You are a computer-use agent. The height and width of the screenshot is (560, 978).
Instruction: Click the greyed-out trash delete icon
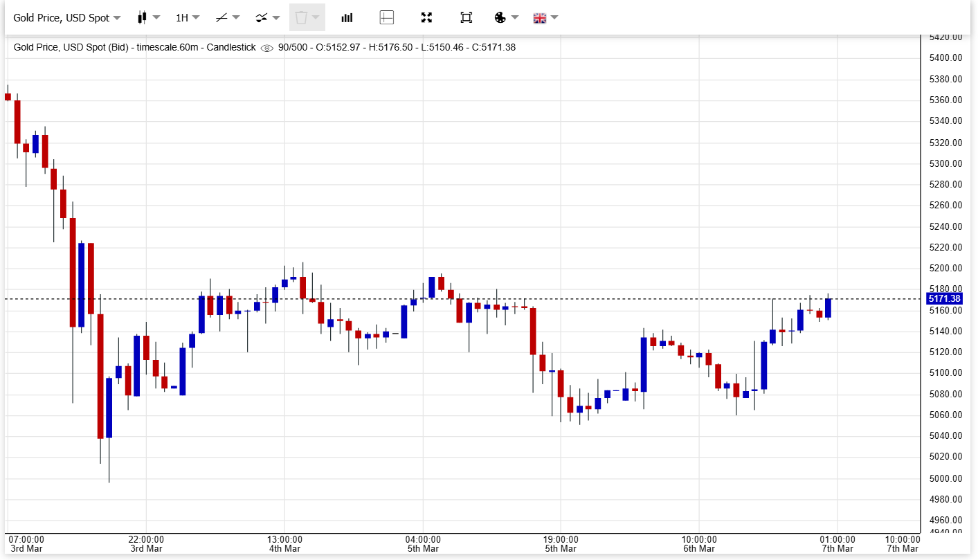(x=306, y=18)
